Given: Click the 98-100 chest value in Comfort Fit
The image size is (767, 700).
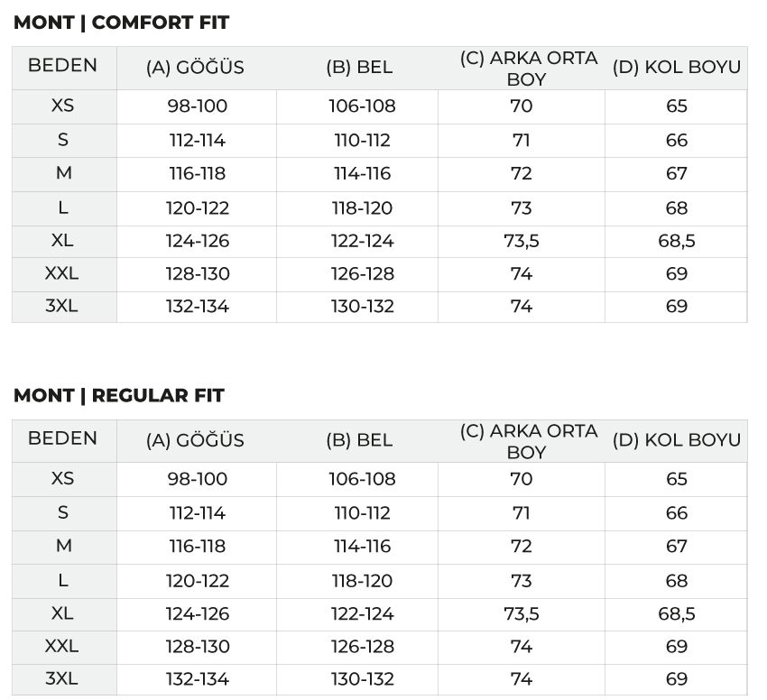Looking at the screenshot, I should click(x=197, y=106).
